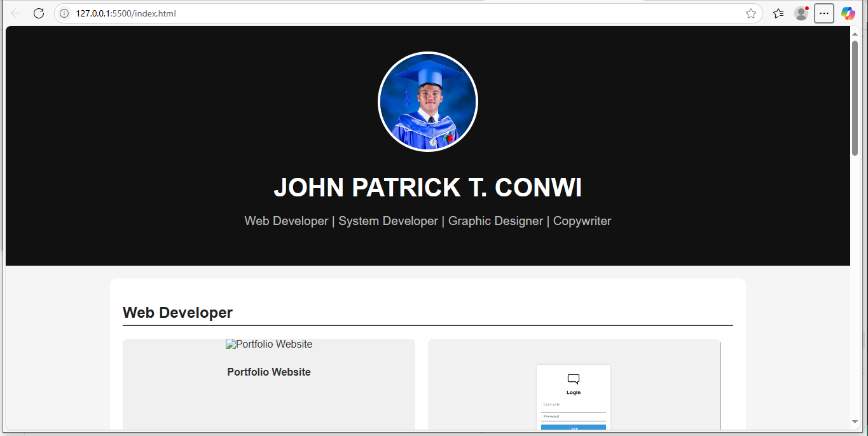This screenshot has height=436, width=868.
Task: Open the Favorites list icon
Action: tap(778, 13)
